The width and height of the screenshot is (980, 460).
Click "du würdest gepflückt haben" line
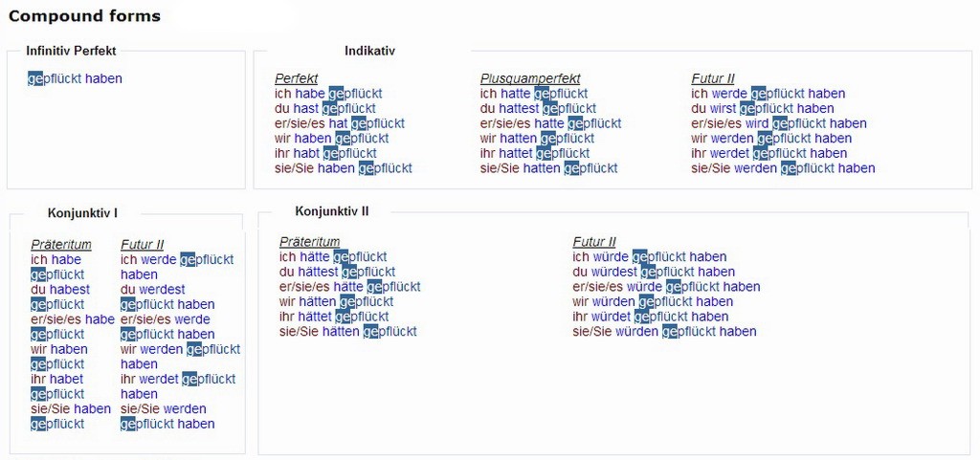(654, 272)
